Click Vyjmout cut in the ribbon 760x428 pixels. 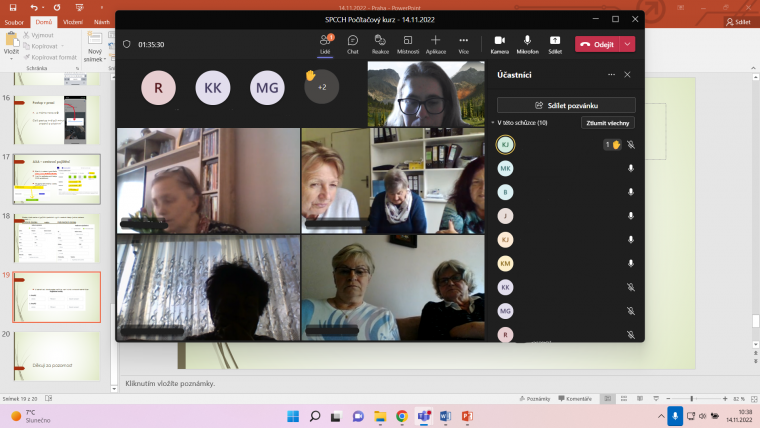click(38, 35)
